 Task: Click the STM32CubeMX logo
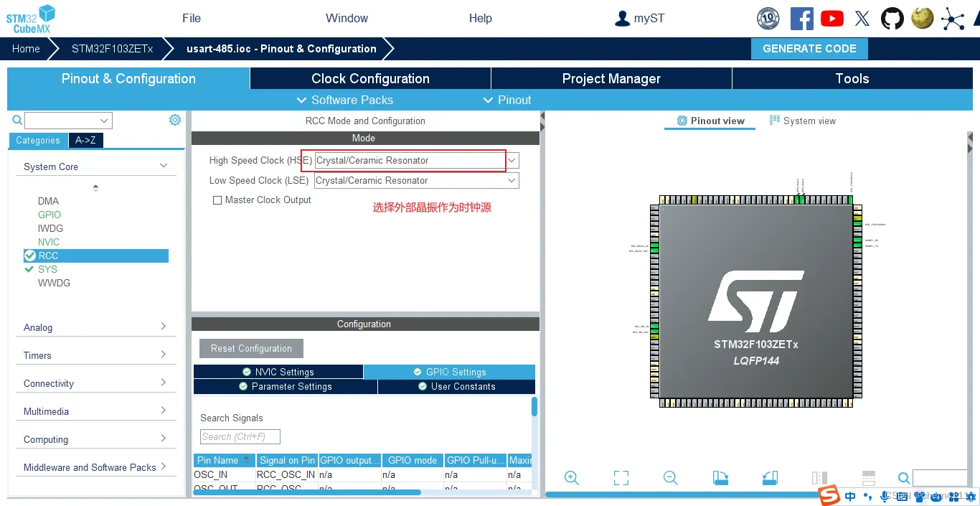31,19
